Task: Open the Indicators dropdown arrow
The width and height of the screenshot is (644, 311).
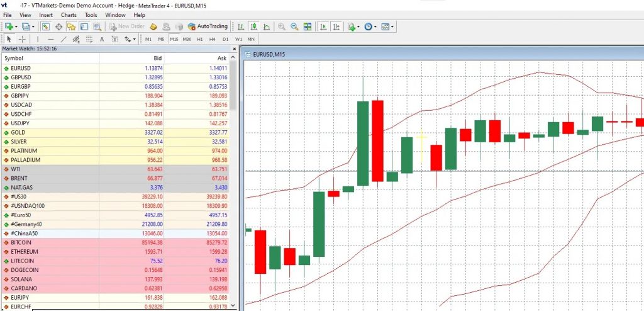Action: (358, 26)
